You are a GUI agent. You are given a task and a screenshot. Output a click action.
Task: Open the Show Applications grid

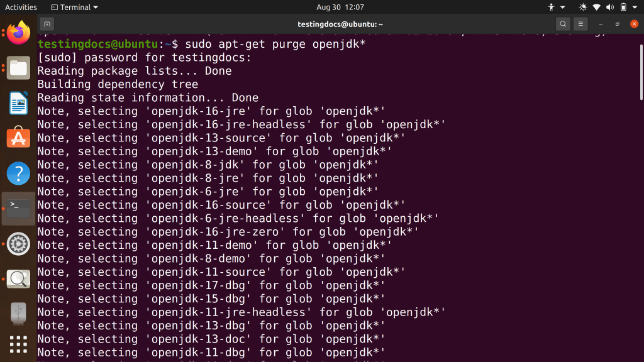click(x=18, y=344)
